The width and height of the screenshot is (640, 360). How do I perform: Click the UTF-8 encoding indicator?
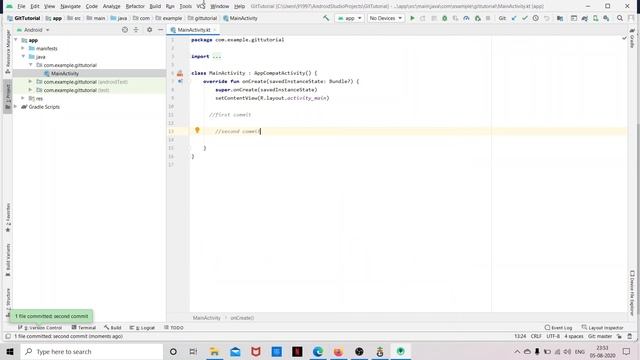coord(553,336)
